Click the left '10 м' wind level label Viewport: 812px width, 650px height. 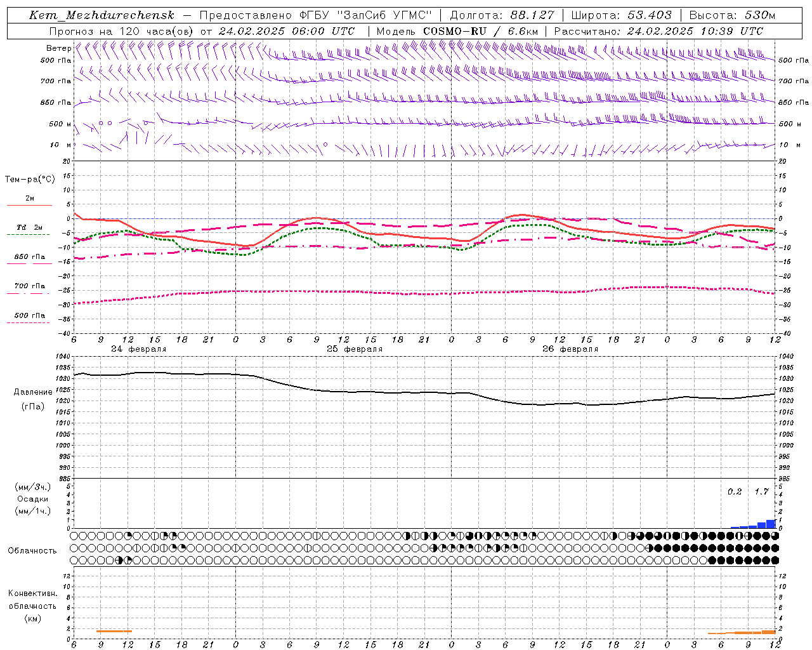(x=60, y=145)
